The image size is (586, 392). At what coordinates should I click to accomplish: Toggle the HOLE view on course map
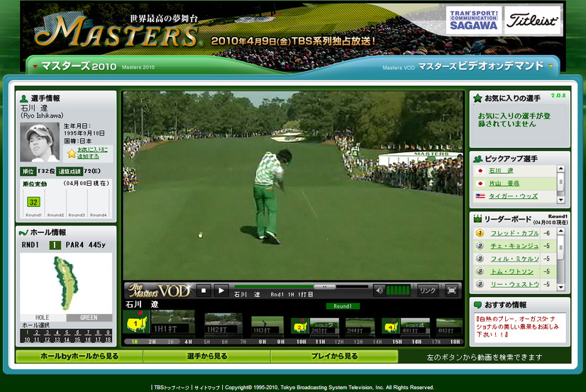coord(43,318)
